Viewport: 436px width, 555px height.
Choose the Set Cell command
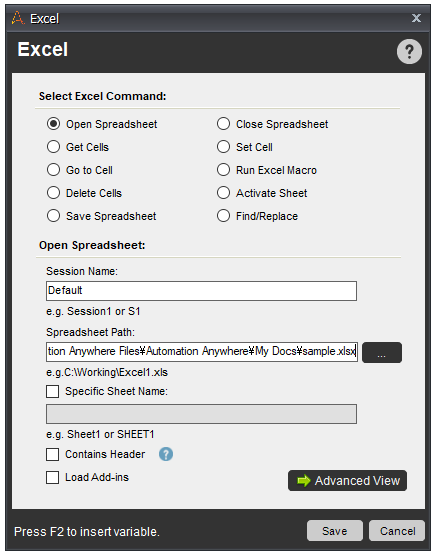pyautogui.click(x=223, y=147)
